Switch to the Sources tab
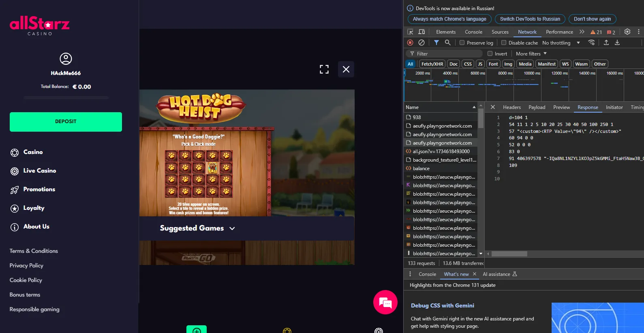The height and width of the screenshot is (333, 644). click(500, 32)
